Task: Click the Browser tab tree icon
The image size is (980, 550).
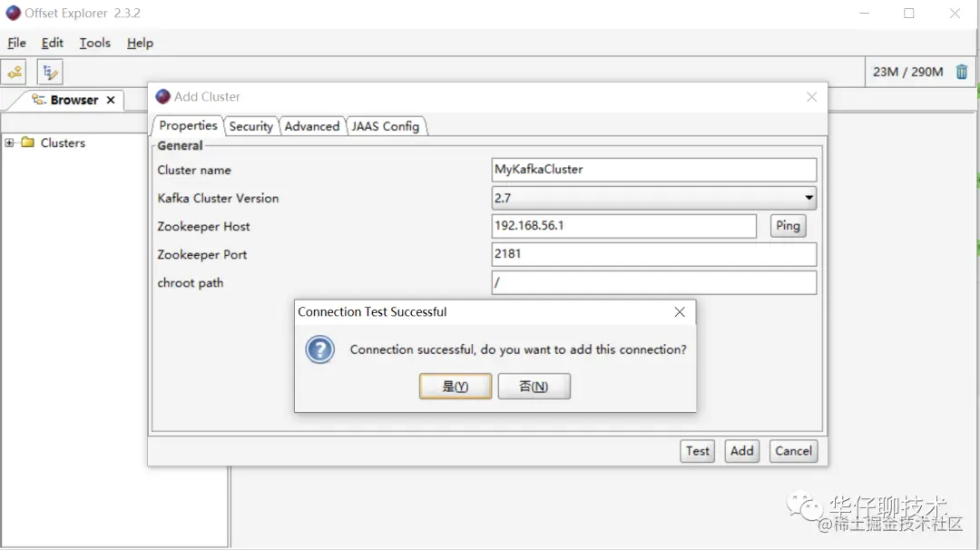Action: (x=39, y=100)
